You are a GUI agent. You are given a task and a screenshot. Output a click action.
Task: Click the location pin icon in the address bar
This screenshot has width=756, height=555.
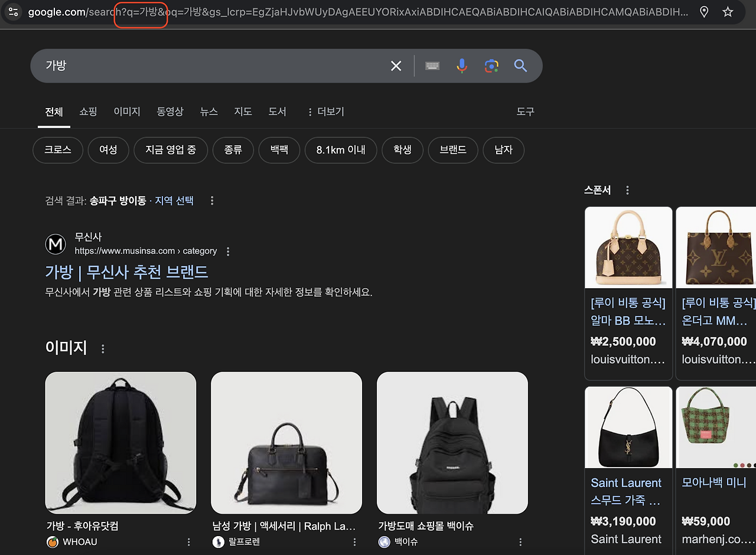click(703, 11)
